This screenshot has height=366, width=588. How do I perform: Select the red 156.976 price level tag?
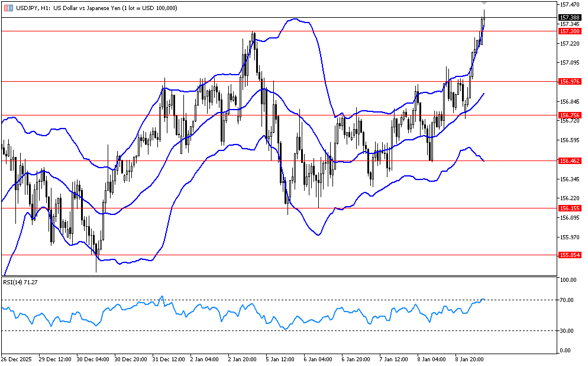570,81
